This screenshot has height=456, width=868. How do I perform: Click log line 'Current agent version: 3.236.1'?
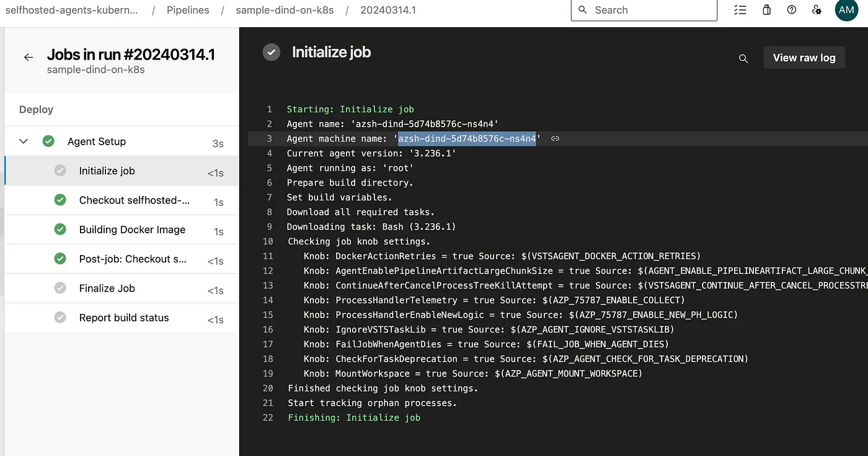click(371, 153)
